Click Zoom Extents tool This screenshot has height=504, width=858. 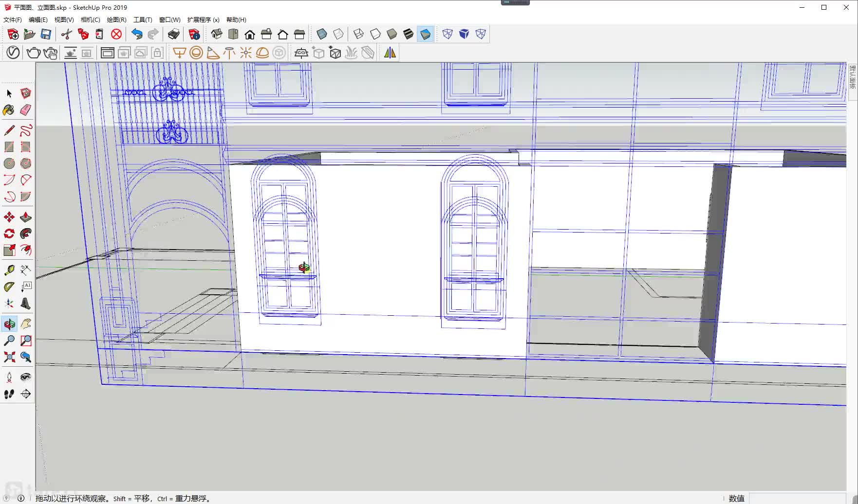click(9, 357)
